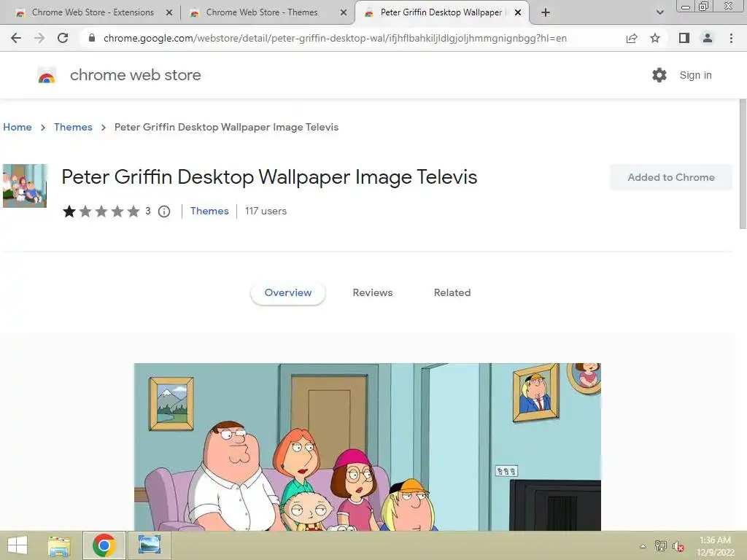
Task: Open the Windows Start button
Action: tap(18, 545)
